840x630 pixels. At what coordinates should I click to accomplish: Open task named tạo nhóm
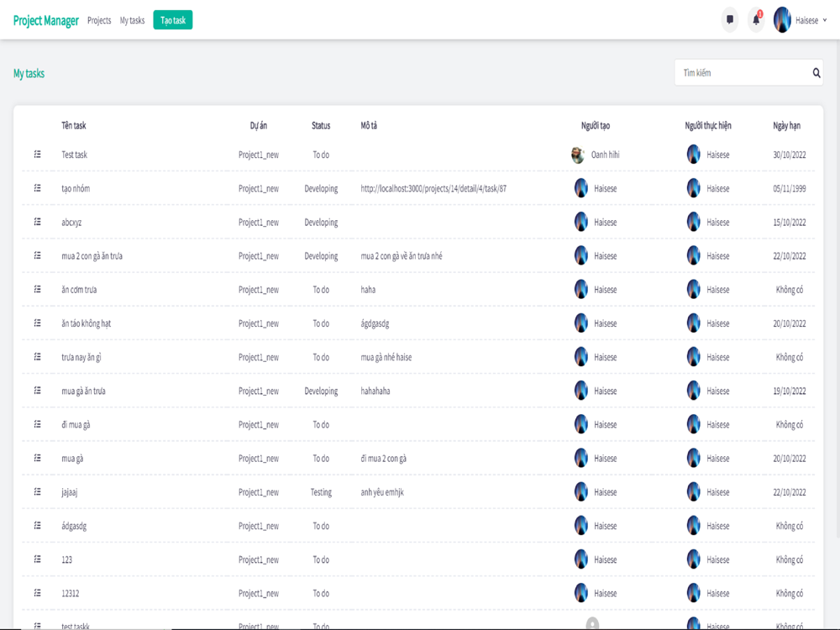[76, 188]
